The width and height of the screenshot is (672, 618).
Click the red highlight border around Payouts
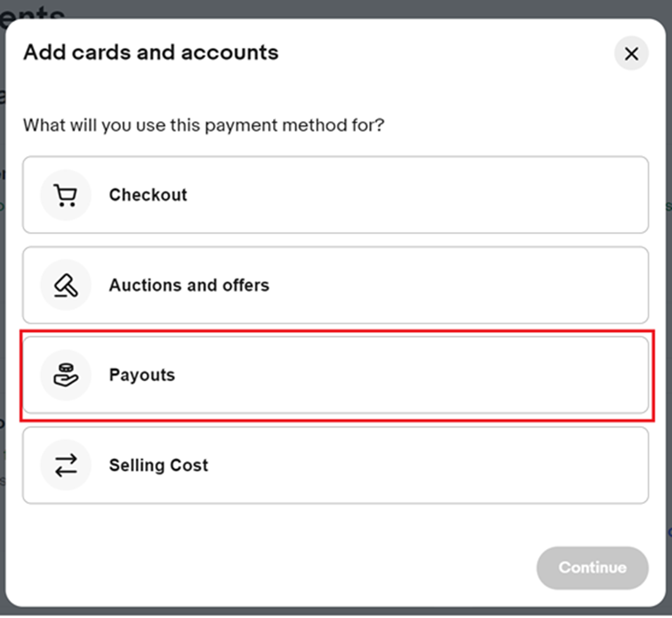337,331
